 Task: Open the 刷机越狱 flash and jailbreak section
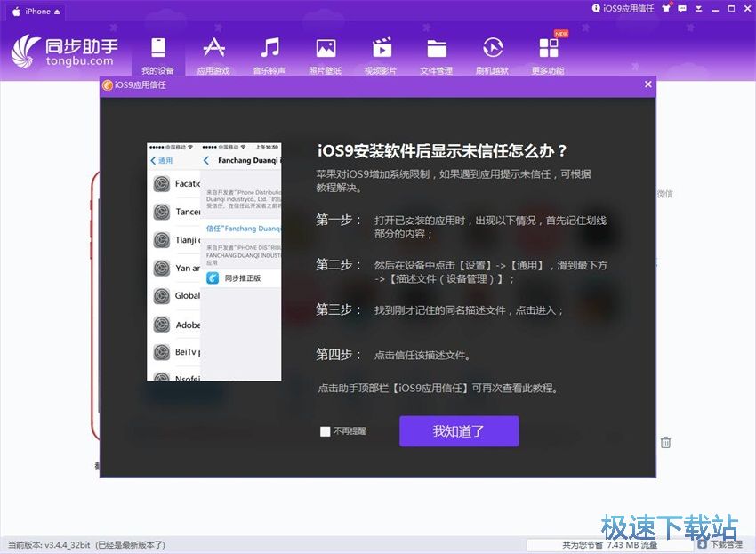[492, 55]
